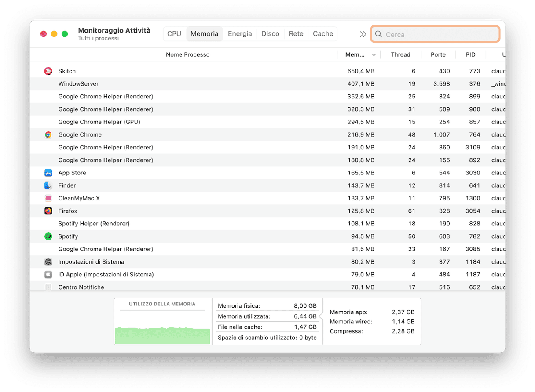Click the Google Chrome app icon

click(x=48, y=135)
